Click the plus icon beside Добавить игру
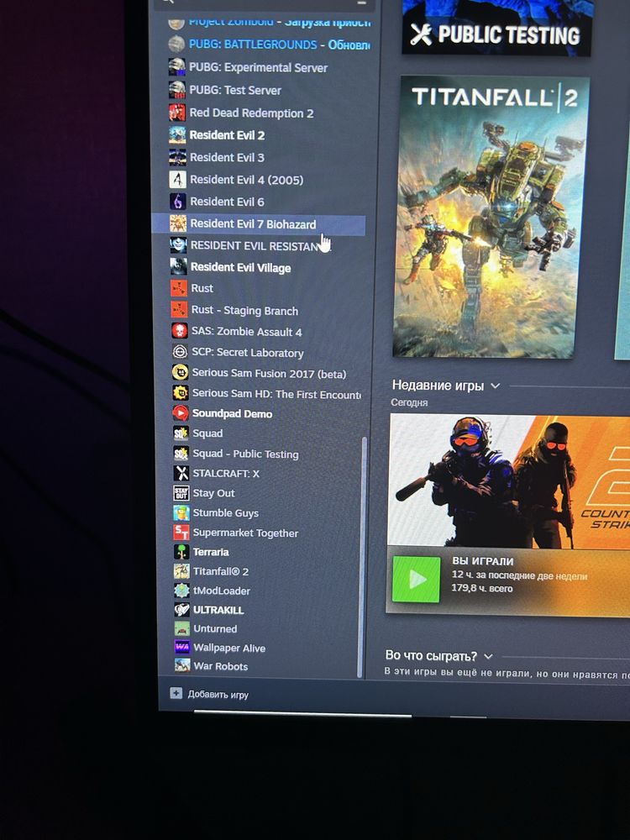 (176, 693)
